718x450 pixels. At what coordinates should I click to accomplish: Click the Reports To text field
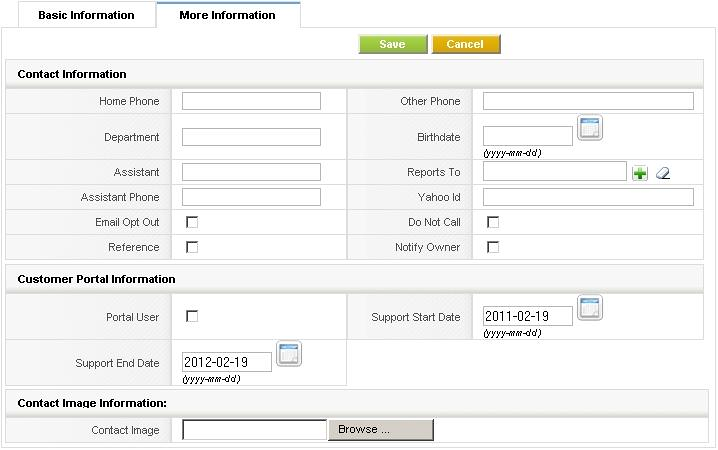555,171
